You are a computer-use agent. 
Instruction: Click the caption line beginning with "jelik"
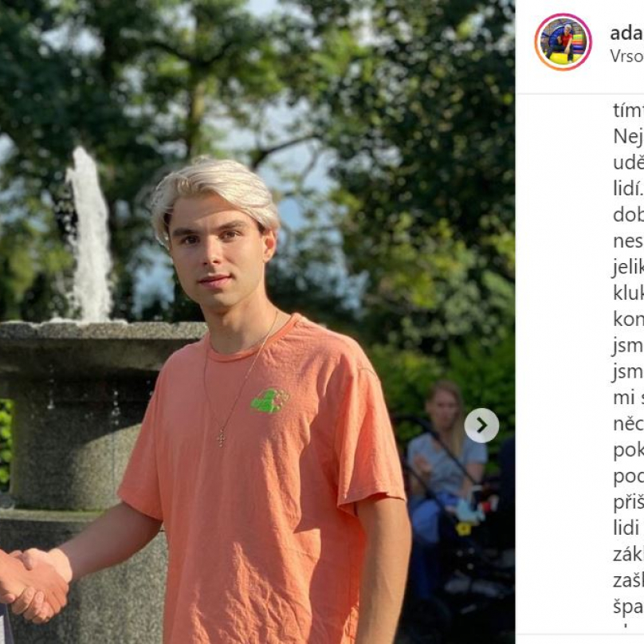(628, 267)
